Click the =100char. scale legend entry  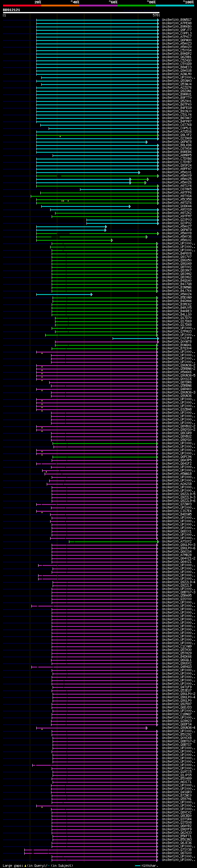[x=147, y=866]
